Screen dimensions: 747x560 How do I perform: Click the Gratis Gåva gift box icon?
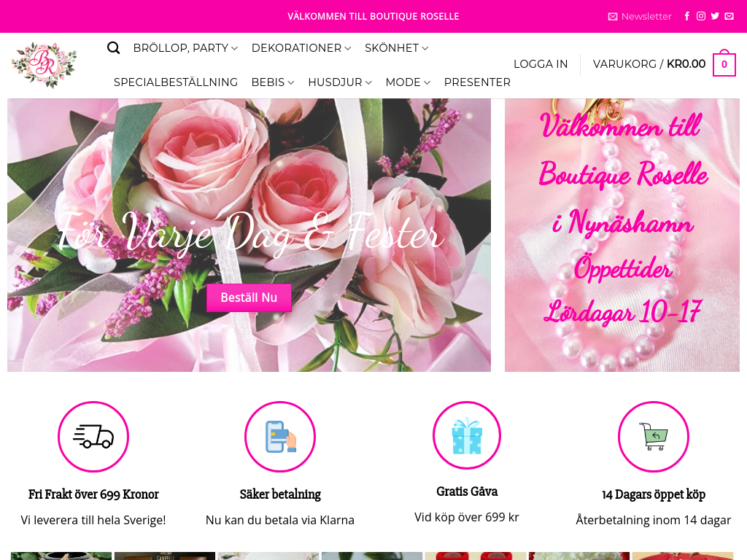[467, 435]
